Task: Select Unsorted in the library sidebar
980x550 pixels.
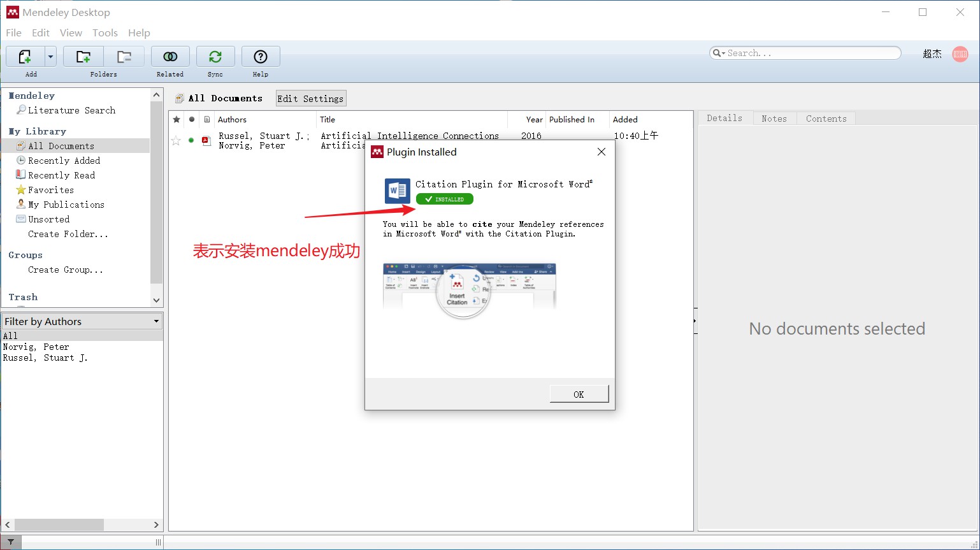Action: [49, 219]
